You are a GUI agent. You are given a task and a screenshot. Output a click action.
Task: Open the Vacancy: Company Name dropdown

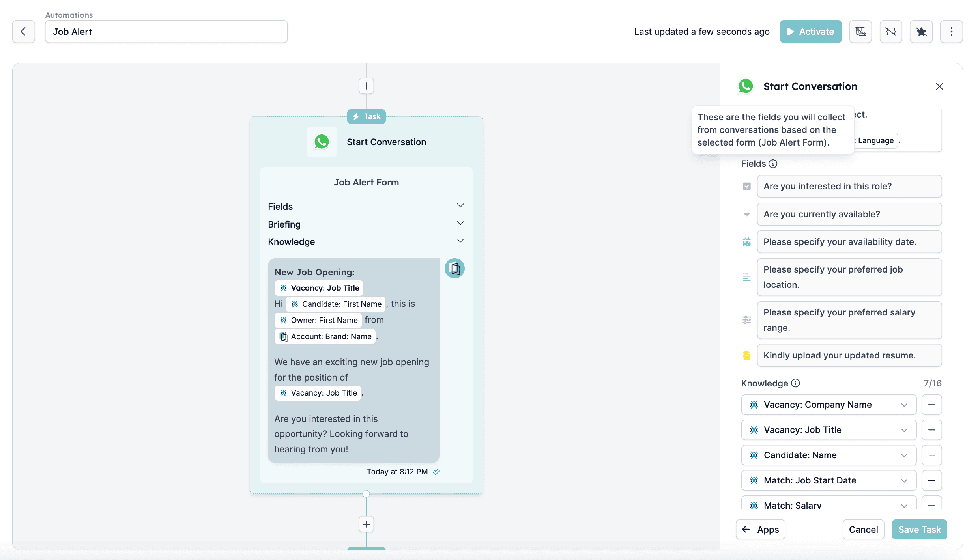point(829,405)
